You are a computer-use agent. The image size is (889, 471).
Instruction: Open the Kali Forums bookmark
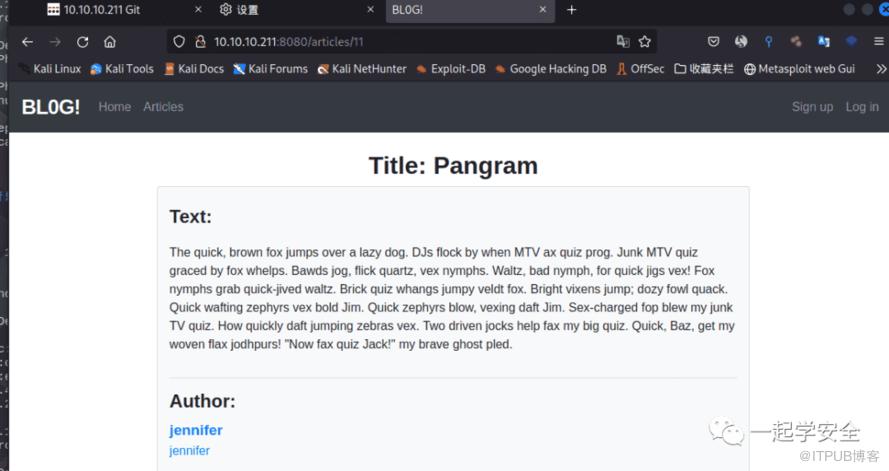tap(270, 69)
